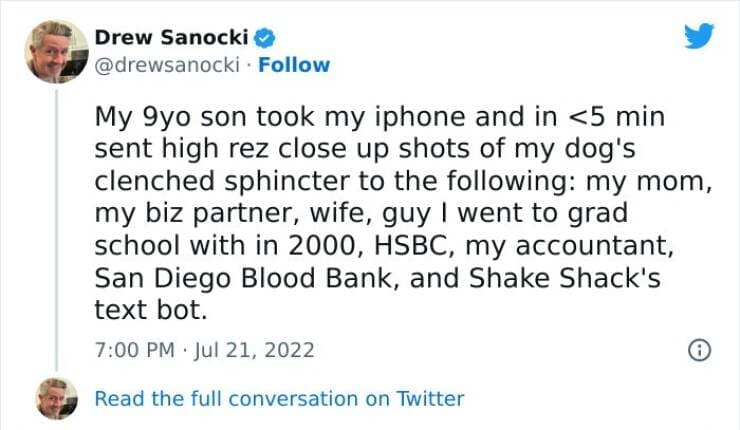Open Drew Sanocki's large profile photo

(x=56, y=50)
